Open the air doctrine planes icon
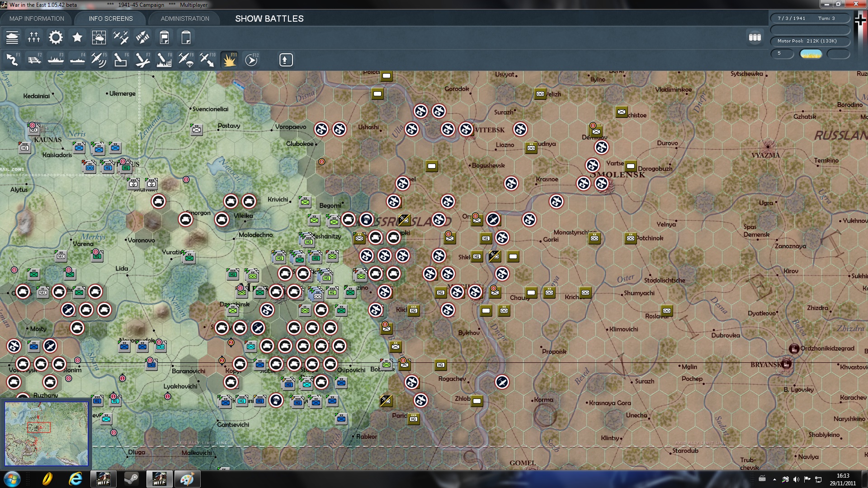This screenshot has width=868, height=488. pyautogui.click(x=121, y=38)
